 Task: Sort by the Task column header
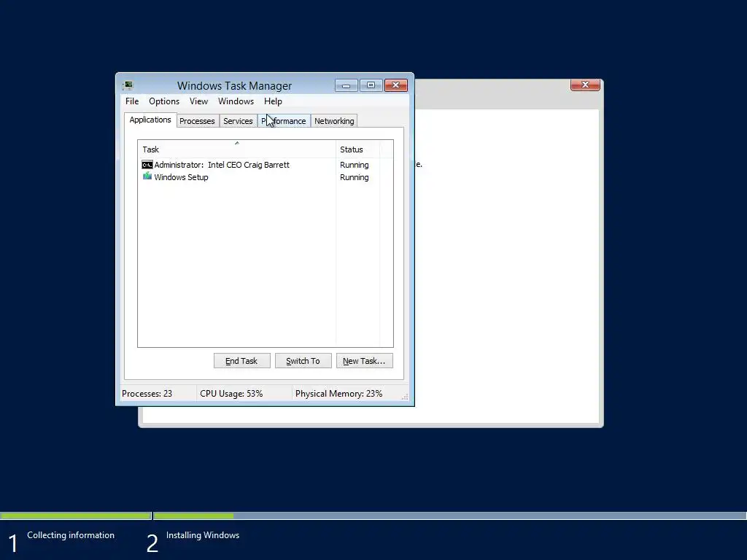237,149
